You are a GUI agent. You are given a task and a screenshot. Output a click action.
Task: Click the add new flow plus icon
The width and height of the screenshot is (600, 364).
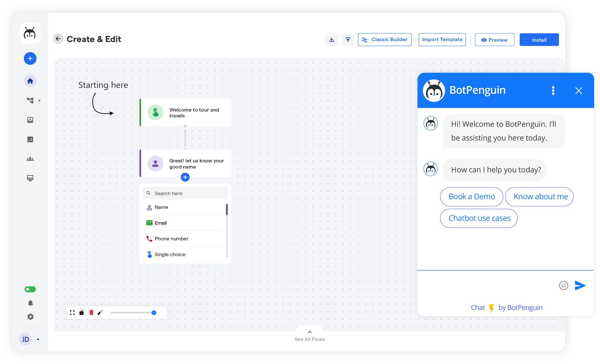(30, 58)
